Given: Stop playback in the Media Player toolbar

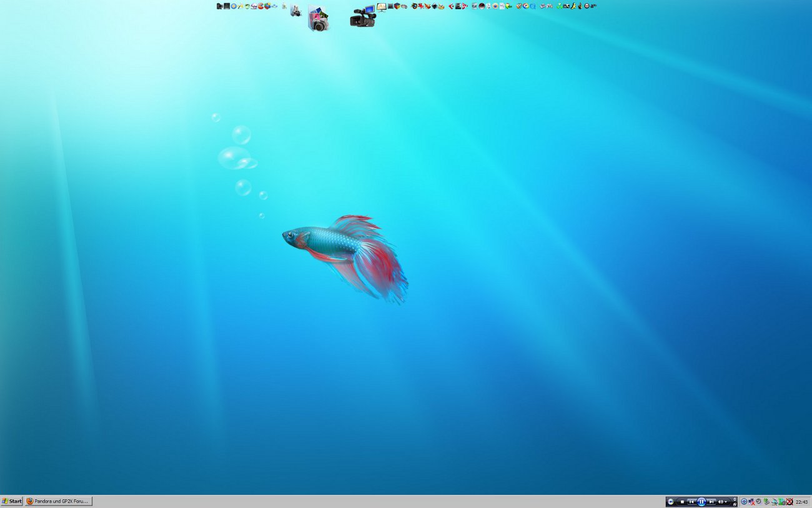Looking at the screenshot, I should point(682,502).
